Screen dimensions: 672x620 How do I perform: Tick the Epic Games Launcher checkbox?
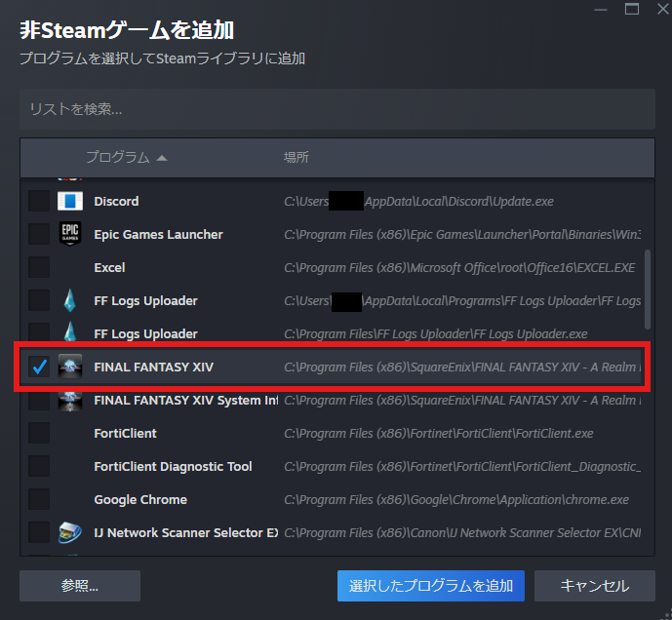click(39, 234)
